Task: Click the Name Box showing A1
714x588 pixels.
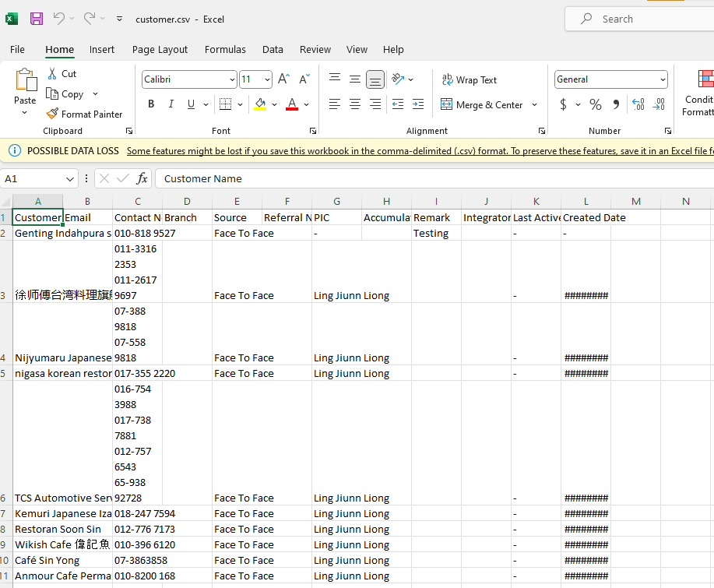Action: coord(38,178)
